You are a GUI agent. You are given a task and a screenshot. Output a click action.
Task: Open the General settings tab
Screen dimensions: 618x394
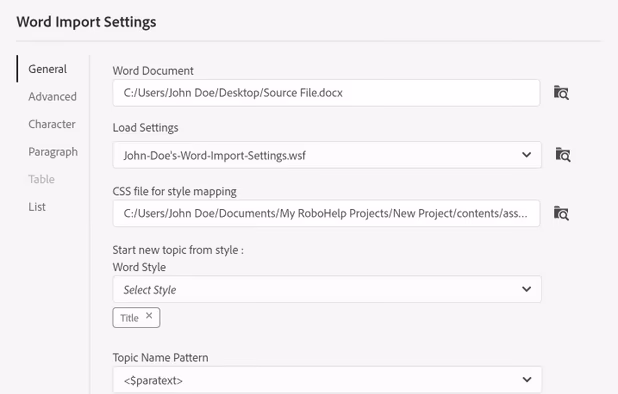[x=48, y=69]
